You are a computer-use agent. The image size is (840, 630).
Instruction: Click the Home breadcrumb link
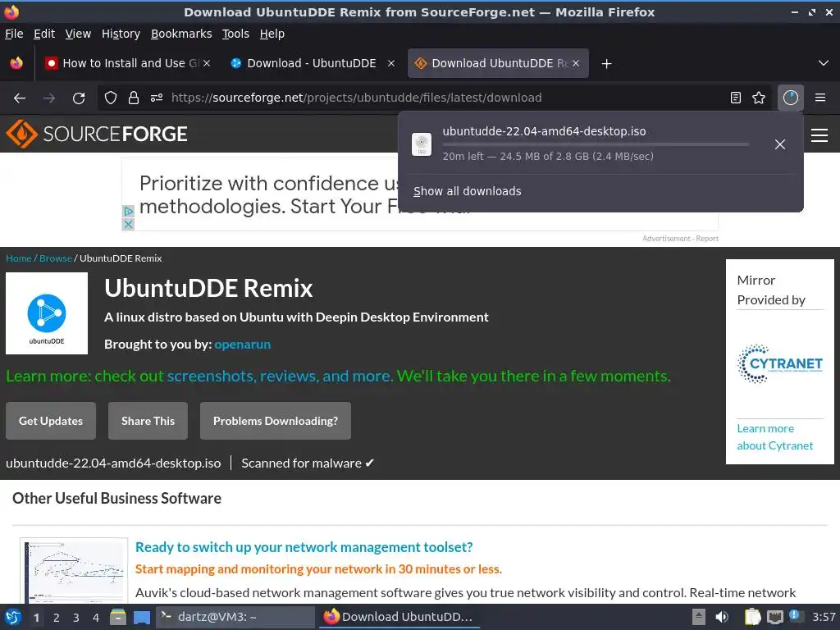pos(19,258)
